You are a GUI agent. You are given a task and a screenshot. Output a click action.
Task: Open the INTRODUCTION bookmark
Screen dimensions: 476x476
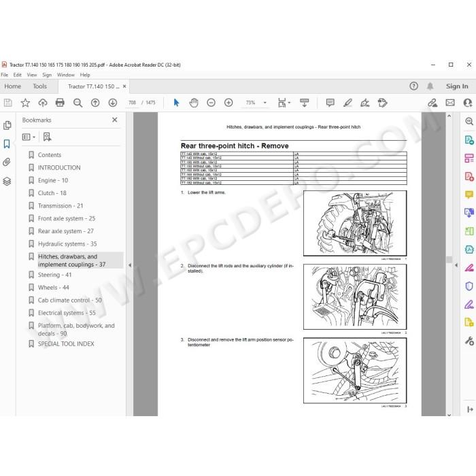pos(59,168)
